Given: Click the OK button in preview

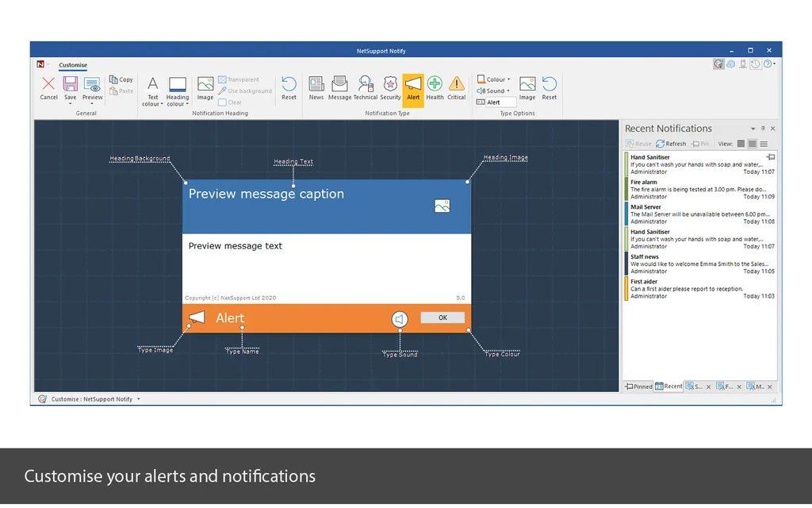Looking at the screenshot, I should (442, 317).
